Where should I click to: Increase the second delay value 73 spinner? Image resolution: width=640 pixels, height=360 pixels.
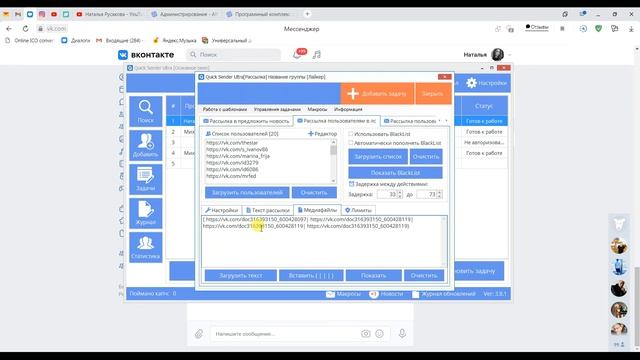(439, 193)
